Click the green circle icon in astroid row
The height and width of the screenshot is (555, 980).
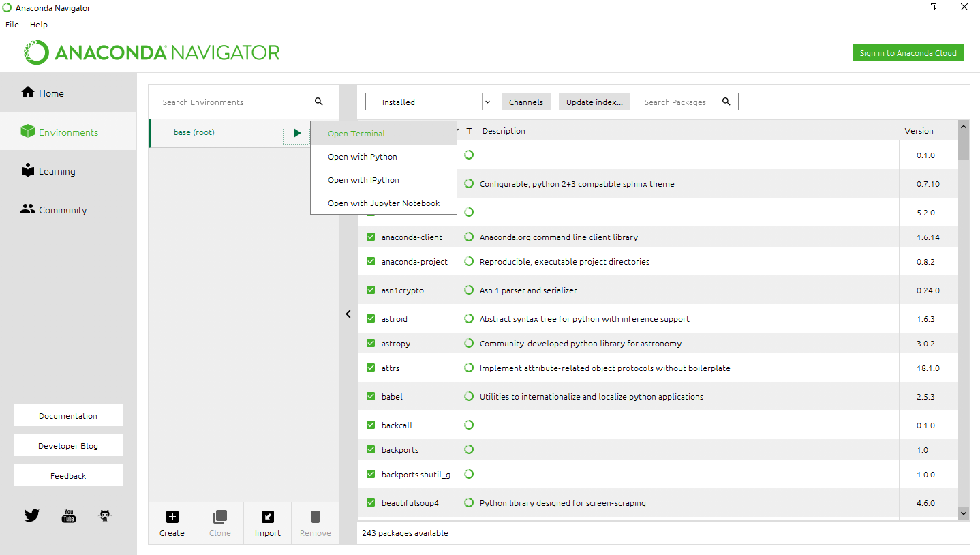click(x=469, y=318)
